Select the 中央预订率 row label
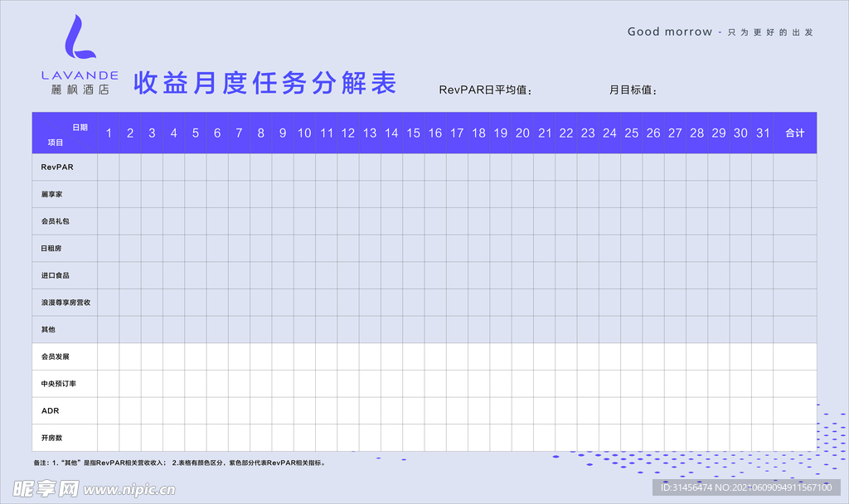The image size is (849, 504). [58, 384]
